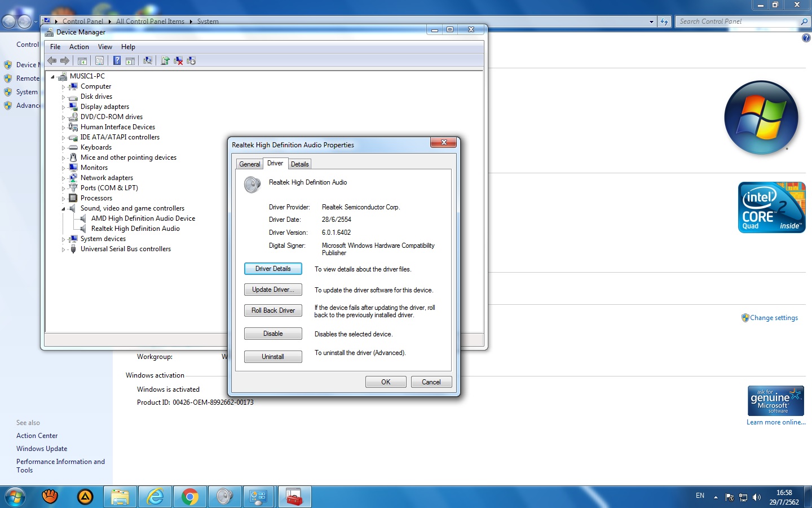Focus the Search Control Panel field
This screenshot has height=508, width=812.
pyautogui.click(x=738, y=21)
